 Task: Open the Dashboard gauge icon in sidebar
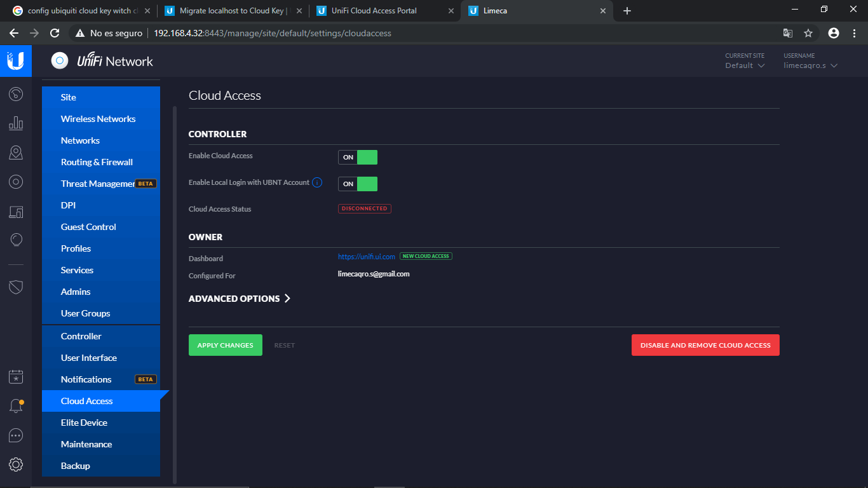coord(16,95)
